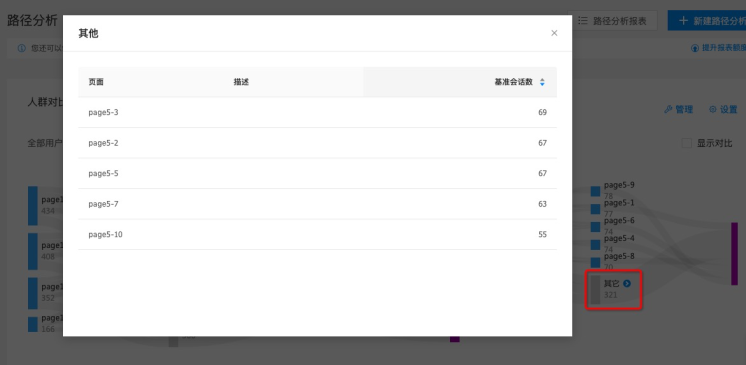Click the 描述 column header
This screenshot has width=746, height=365.
293,82
